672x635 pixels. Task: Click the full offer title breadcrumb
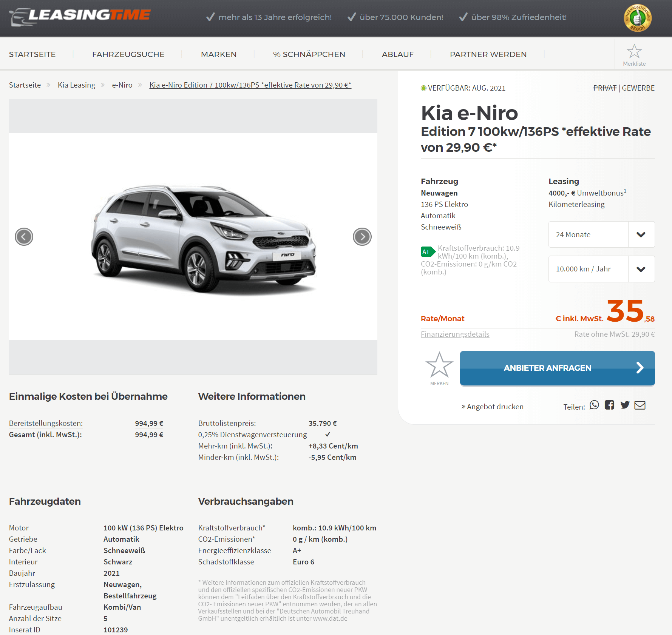coord(250,85)
